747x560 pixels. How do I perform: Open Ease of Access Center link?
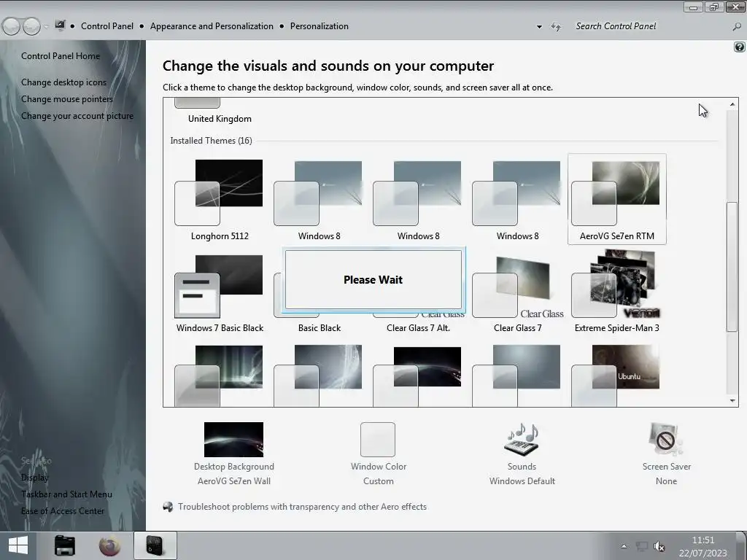pyautogui.click(x=63, y=511)
